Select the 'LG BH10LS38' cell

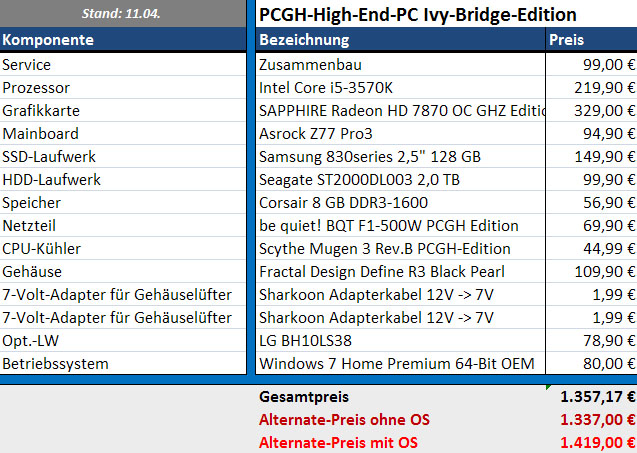(x=400, y=340)
